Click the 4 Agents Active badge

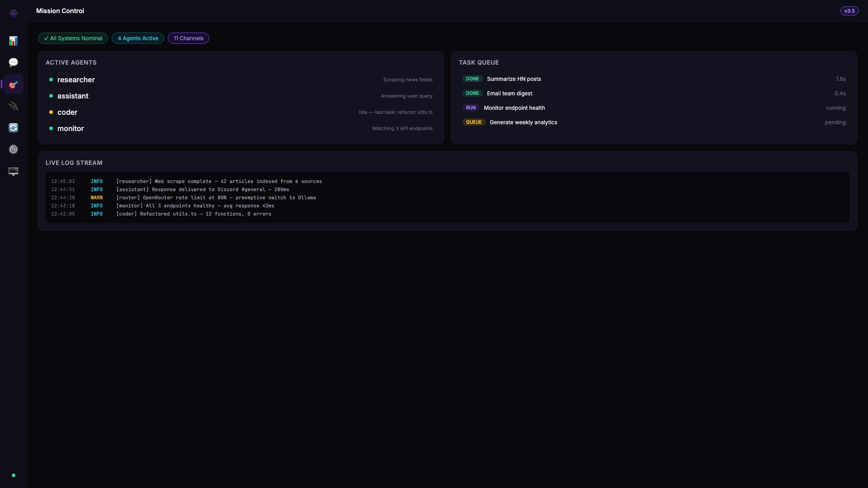tap(138, 38)
